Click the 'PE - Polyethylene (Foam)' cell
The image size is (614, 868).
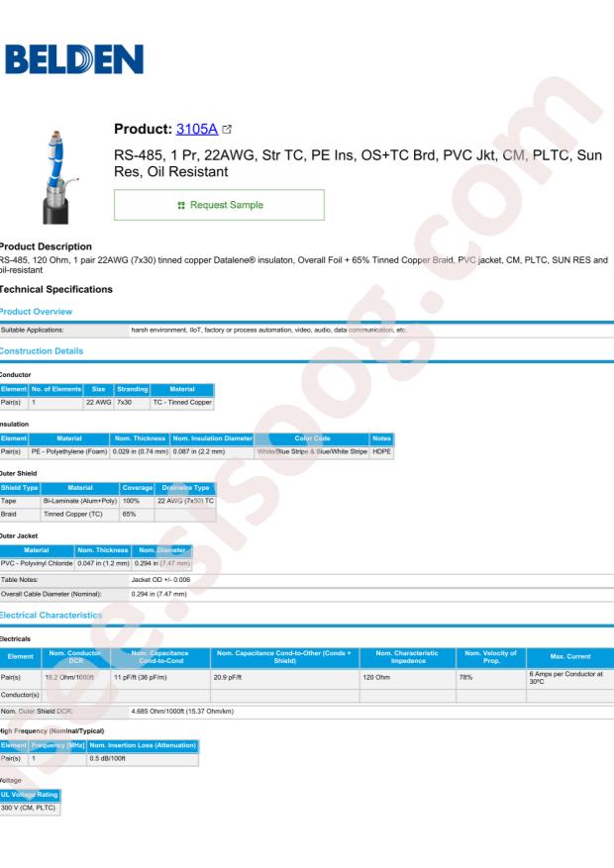coord(69,451)
